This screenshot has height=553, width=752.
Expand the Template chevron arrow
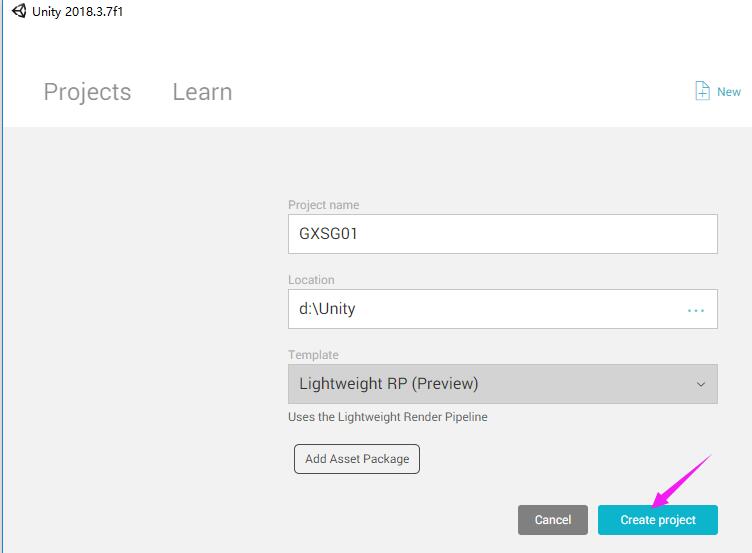(x=700, y=384)
